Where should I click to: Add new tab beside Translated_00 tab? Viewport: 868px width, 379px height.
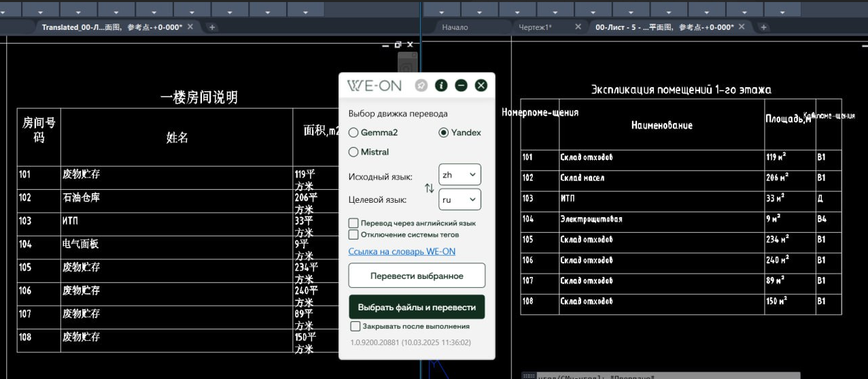[212, 27]
